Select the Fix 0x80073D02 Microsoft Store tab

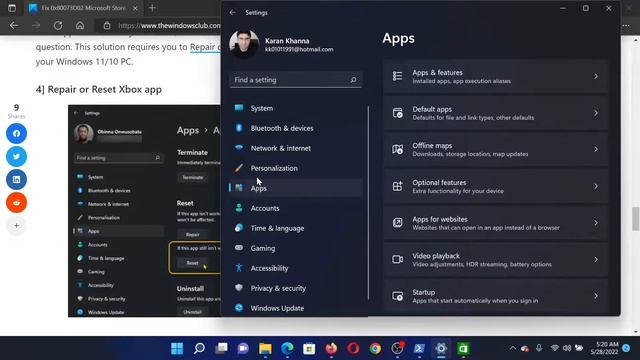83,8
